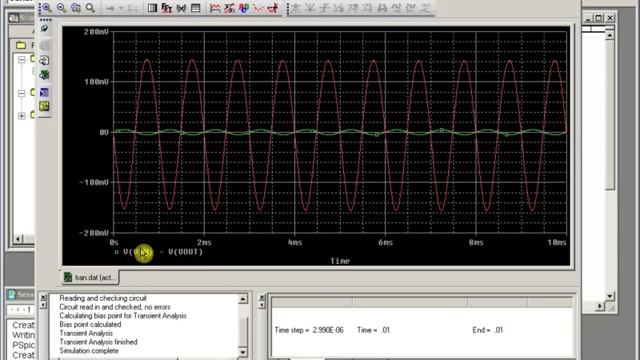Screen dimensions: 640x360
Task: Toggle the Cursor icon in toolbar
Action: click(273, 8)
